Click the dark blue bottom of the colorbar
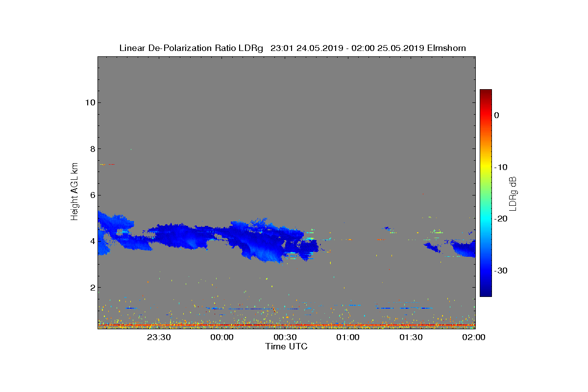The width and height of the screenshot is (588, 392). [x=486, y=292]
